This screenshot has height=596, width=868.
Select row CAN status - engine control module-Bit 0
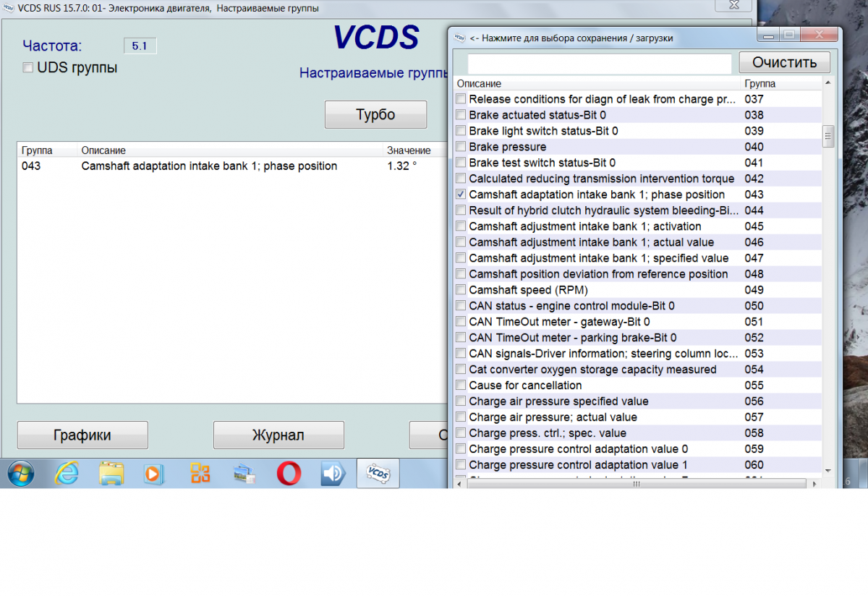click(x=638, y=306)
